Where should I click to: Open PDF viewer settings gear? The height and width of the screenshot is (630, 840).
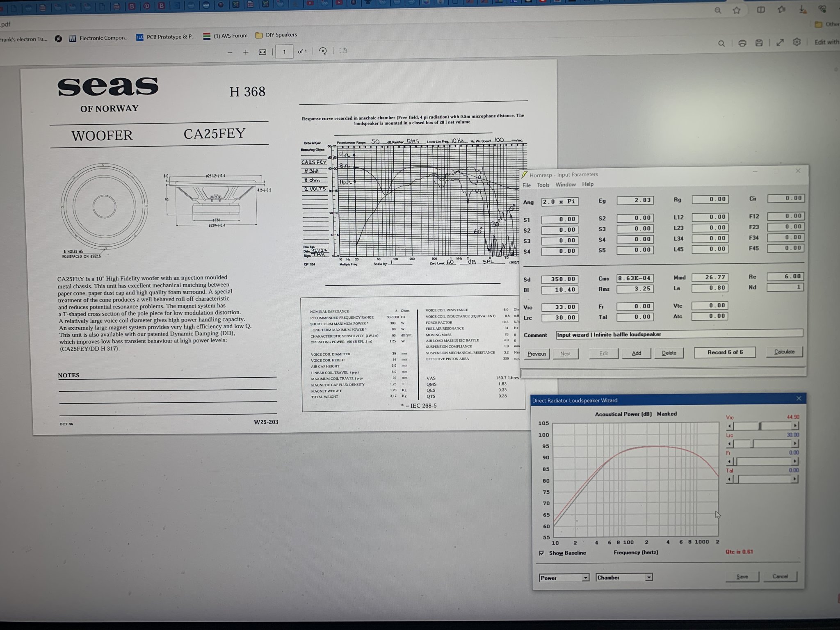(797, 42)
